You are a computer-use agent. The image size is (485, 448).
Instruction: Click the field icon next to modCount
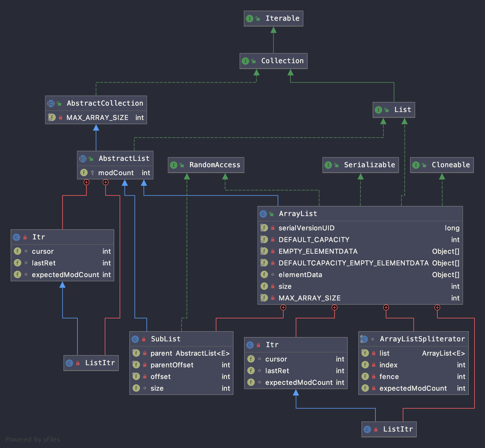coord(84,173)
